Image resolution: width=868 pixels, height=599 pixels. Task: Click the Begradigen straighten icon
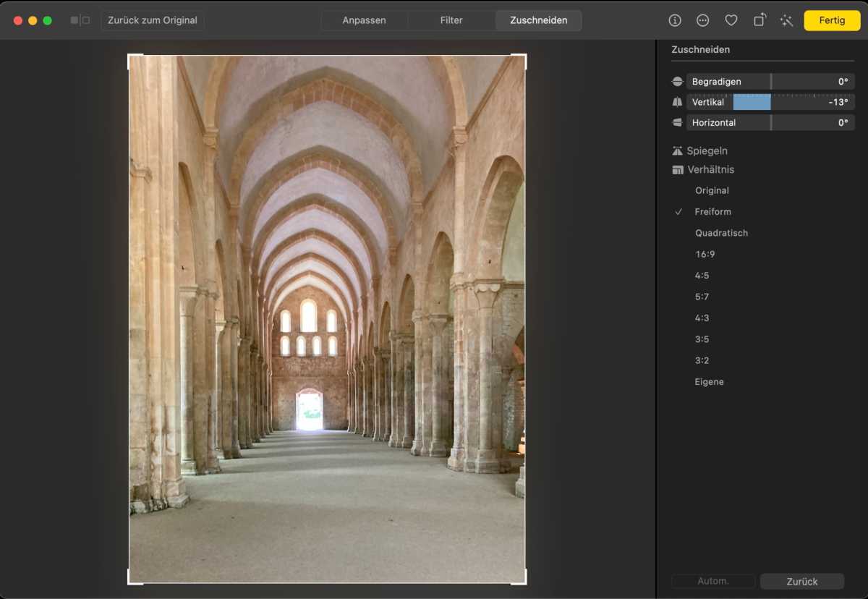coord(677,82)
